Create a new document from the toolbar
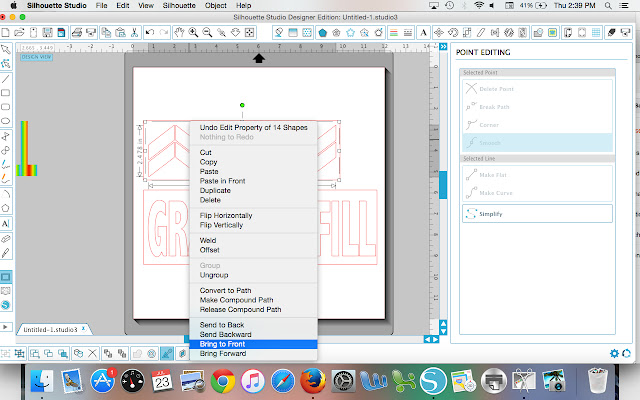This screenshot has width=640, height=400. point(6,33)
